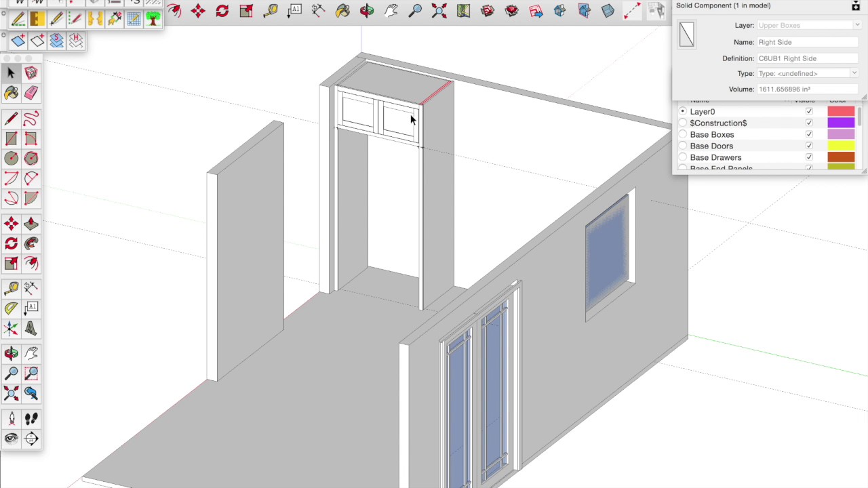
Task: Click the Tape Measure in top toolbar
Action: [x=271, y=10]
